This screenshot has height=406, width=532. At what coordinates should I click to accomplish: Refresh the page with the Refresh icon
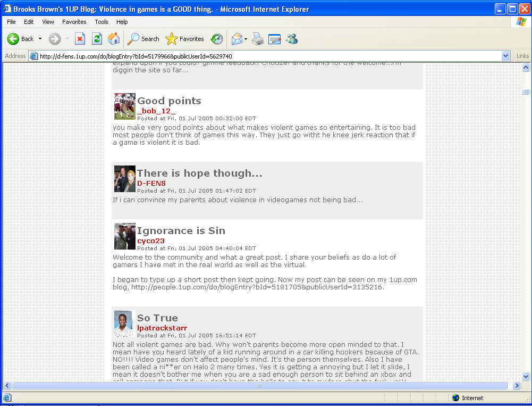click(x=97, y=39)
